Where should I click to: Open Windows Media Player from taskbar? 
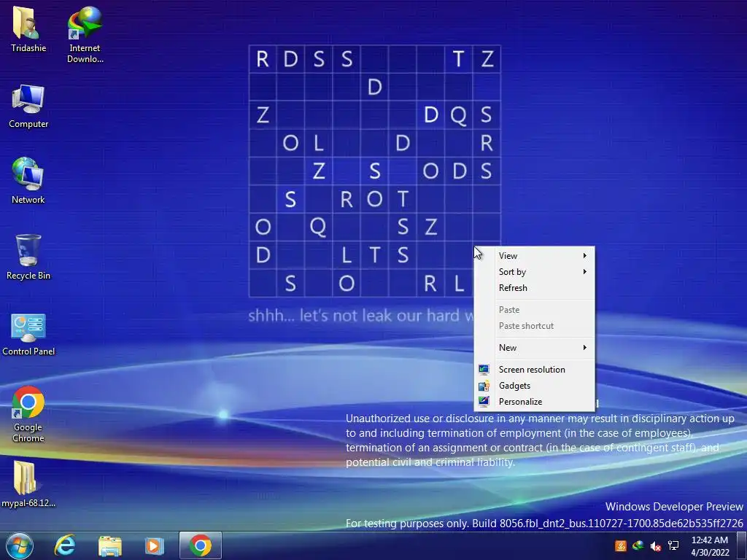[154, 545]
